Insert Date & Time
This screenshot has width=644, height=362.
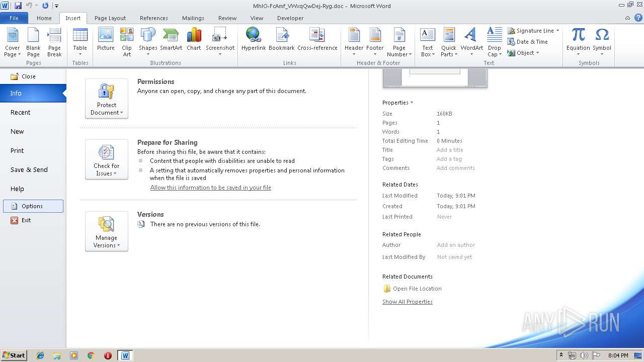coord(528,42)
